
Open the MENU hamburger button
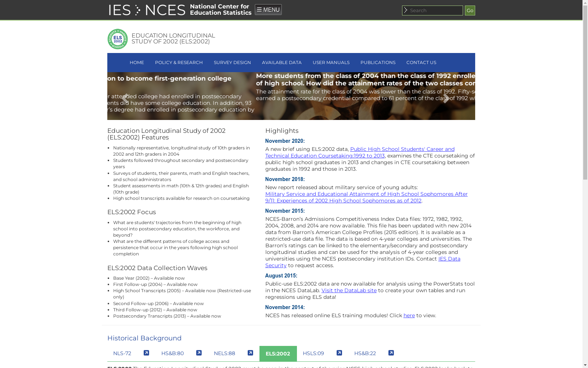click(x=268, y=10)
